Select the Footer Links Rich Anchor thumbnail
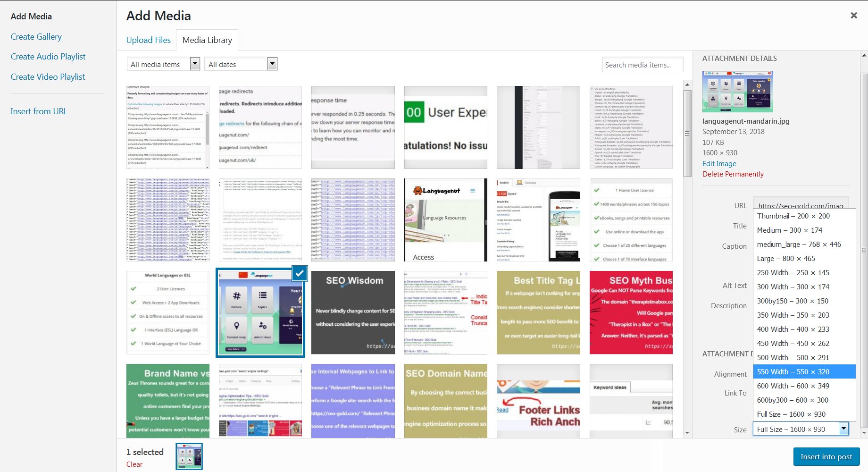 [538, 401]
